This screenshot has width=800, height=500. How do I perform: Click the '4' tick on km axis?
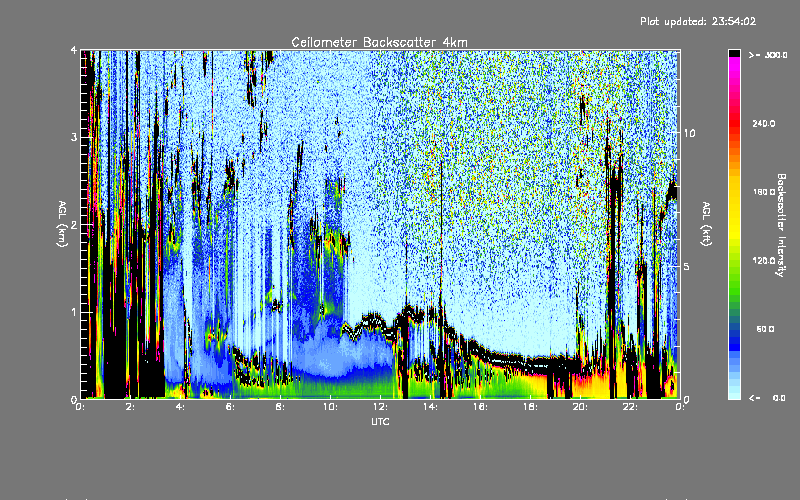pyautogui.click(x=74, y=51)
